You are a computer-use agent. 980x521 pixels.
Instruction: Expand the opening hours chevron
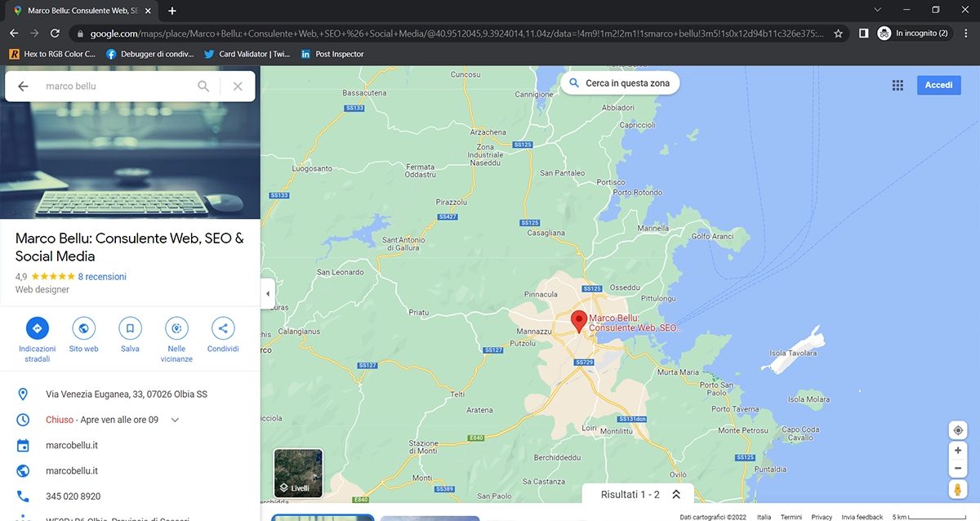tap(175, 420)
